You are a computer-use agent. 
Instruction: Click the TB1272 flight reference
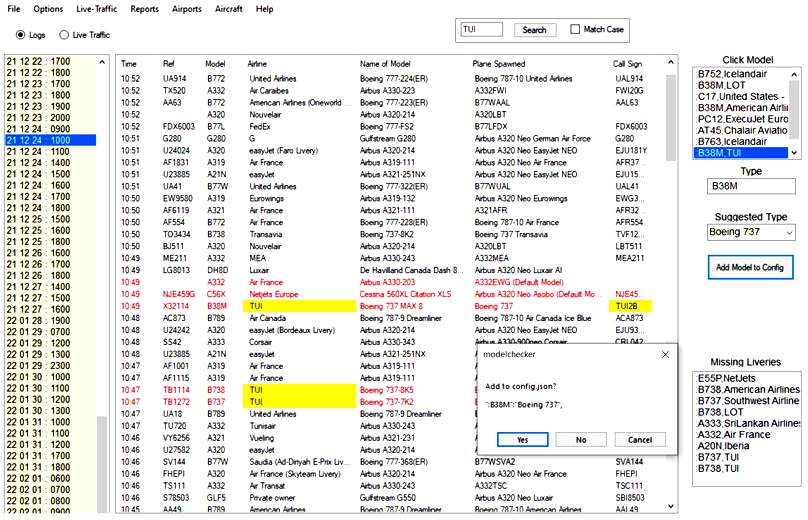(176, 402)
